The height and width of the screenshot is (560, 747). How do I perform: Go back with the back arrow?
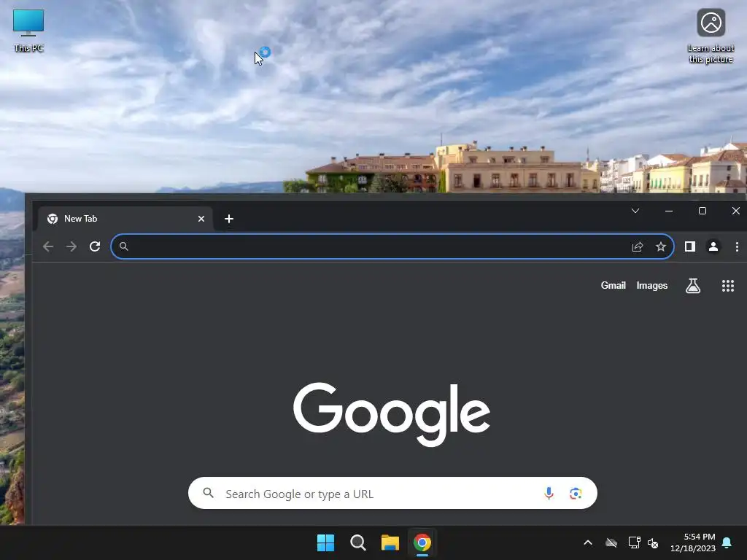pyautogui.click(x=47, y=246)
